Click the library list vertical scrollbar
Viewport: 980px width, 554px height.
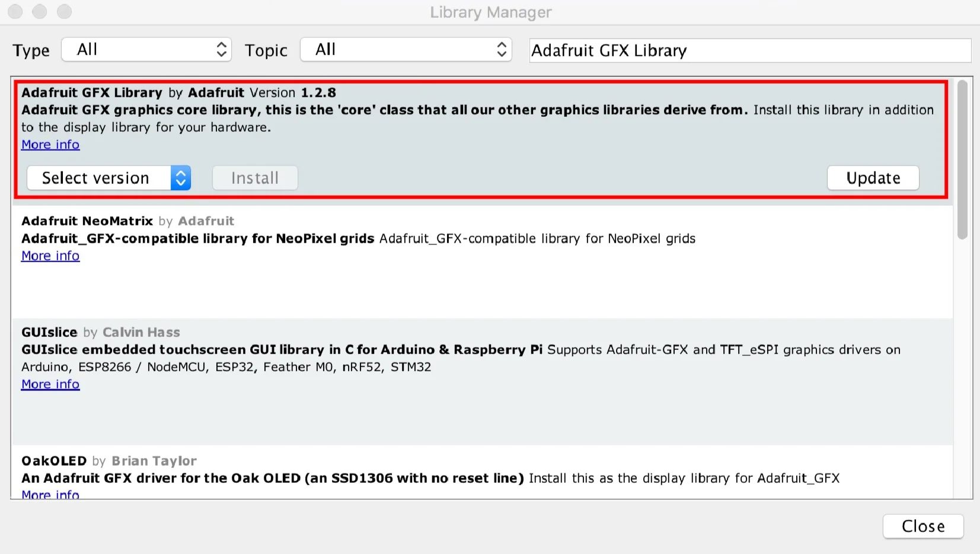point(962,160)
